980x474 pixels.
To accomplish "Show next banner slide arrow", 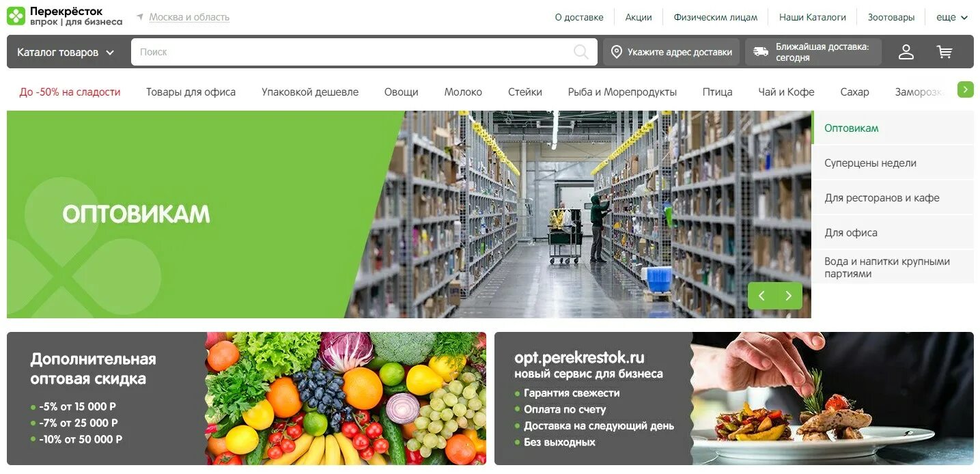I will tap(789, 296).
